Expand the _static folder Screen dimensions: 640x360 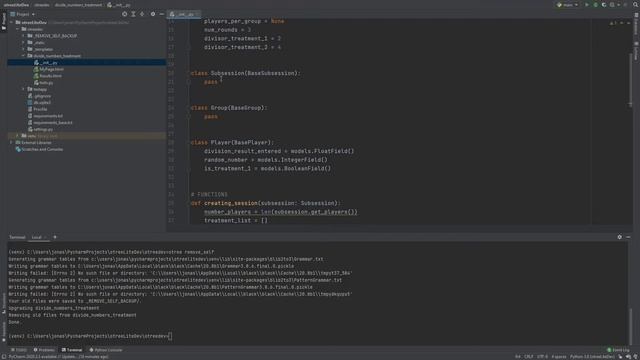[x=24, y=42]
